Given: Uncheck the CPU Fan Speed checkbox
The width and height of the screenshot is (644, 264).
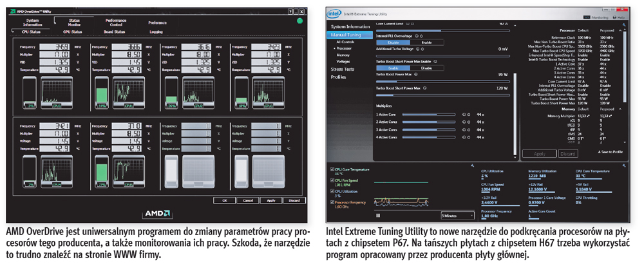Looking at the screenshot, I should click(332, 181).
